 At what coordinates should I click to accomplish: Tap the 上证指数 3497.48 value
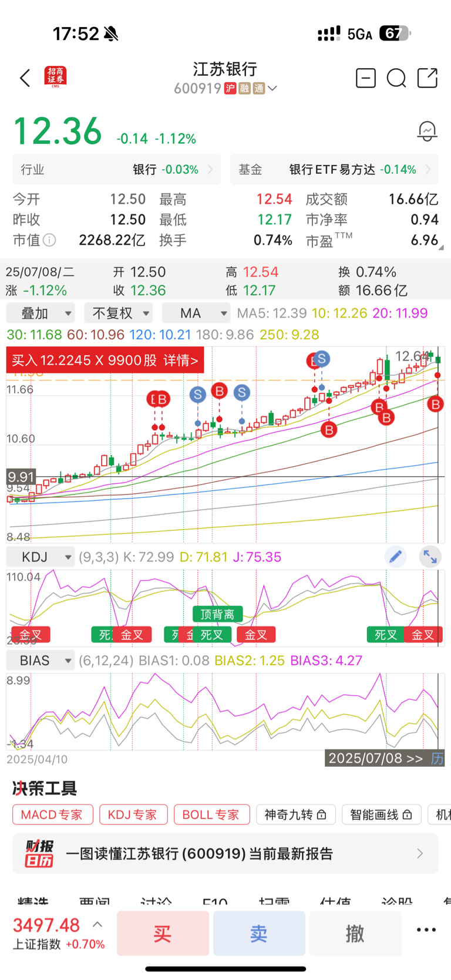click(46, 925)
